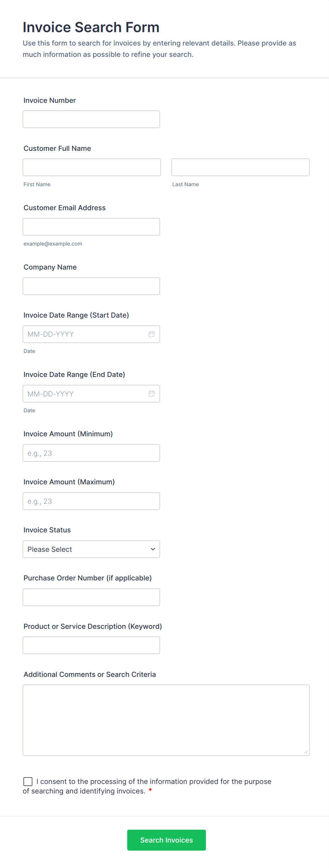Viewport: 329px width, 868px height.
Task: Select the Customer Email Address field
Action: pos(91,226)
